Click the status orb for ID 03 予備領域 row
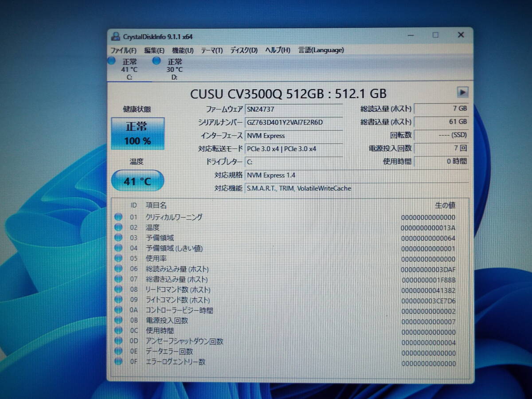This screenshot has height=399, width=532. pos(118,238)
